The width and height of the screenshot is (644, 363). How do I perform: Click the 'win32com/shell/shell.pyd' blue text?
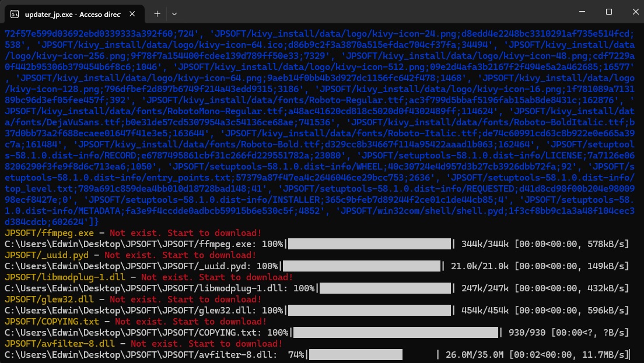click(x=440, y=211)
